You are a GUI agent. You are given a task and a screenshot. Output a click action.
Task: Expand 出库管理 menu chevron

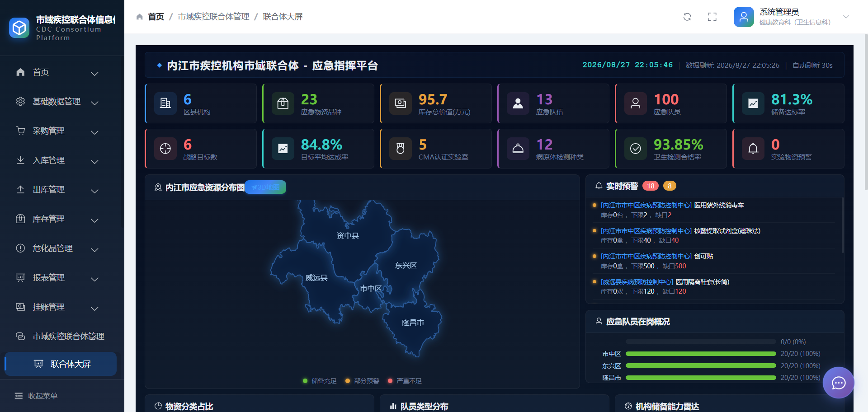pos(94,191)
